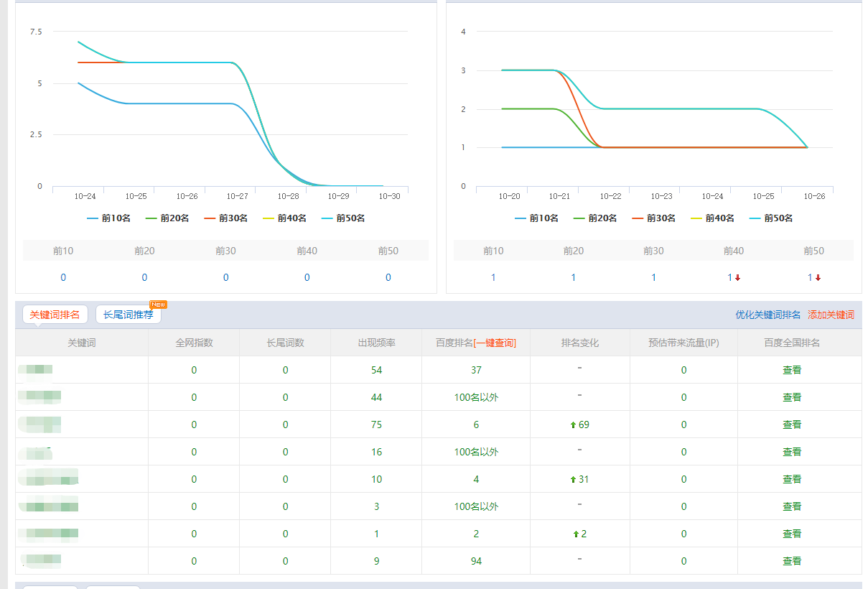Toggle 前20名 series in the right chart legend
The width and height of the screenshot is (868, 589).
[594, 218]
